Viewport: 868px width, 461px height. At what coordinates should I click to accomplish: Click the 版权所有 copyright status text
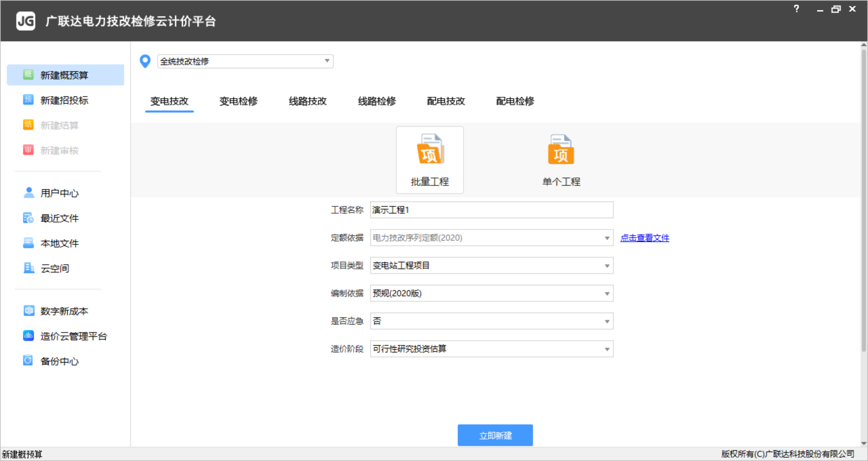tap(788, 454)
